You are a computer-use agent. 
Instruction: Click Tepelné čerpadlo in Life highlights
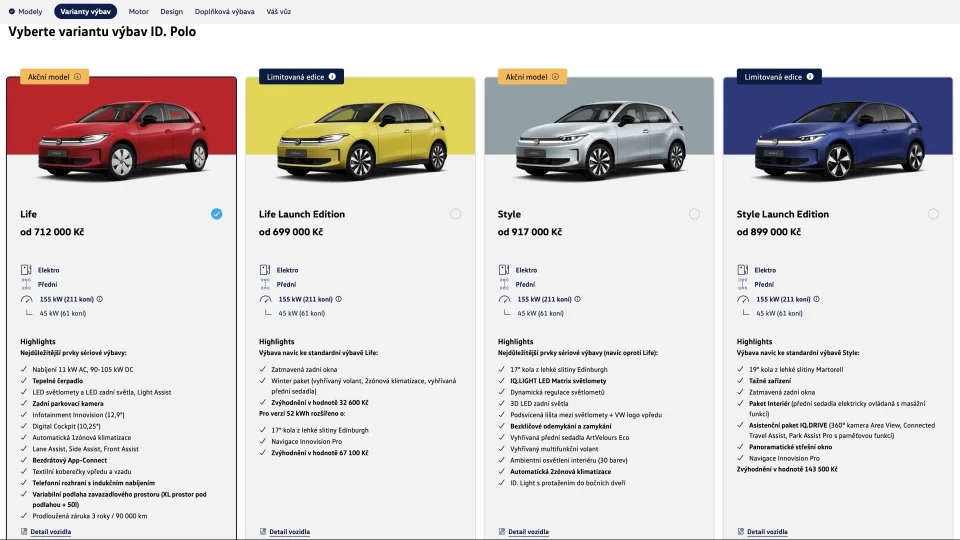[x=58, y=381]
